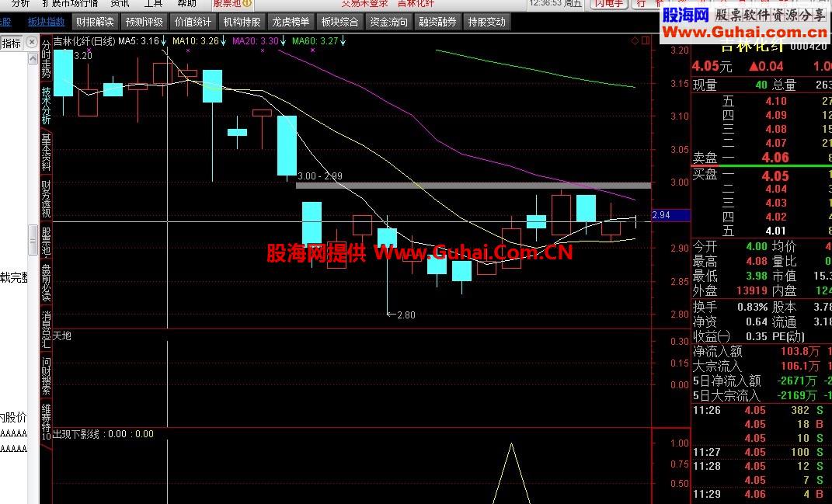Click the 换手 0.83% value
This screenshot has height=504, width=832.
(753, 308)
